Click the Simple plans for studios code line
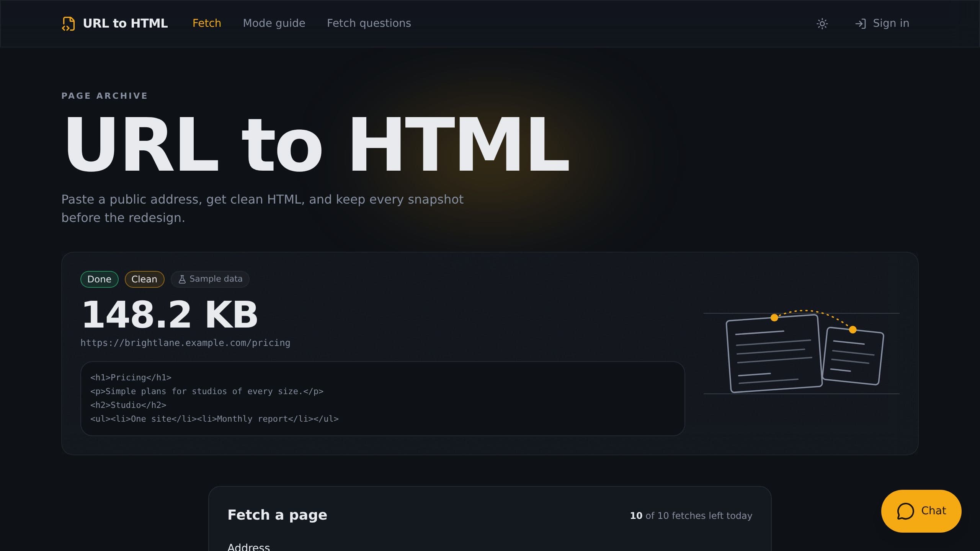Image resolution: width=980 pixels, height=551 pixels. (x=207, y=391)
